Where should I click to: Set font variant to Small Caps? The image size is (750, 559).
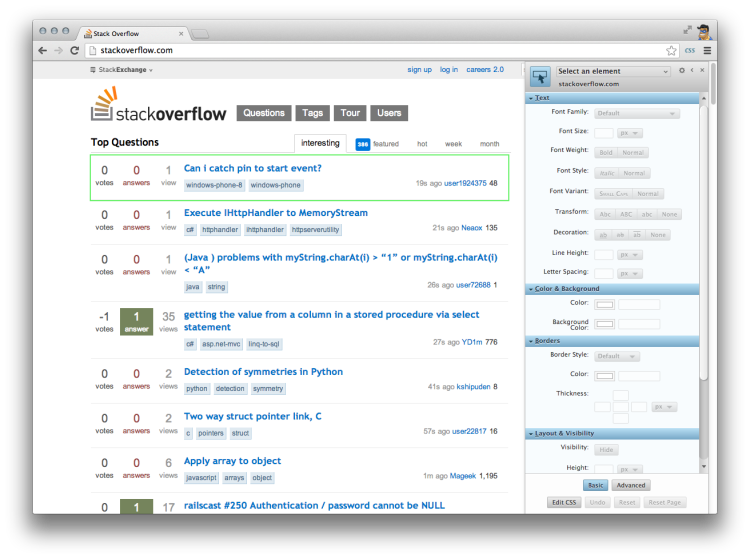point(614,194)
